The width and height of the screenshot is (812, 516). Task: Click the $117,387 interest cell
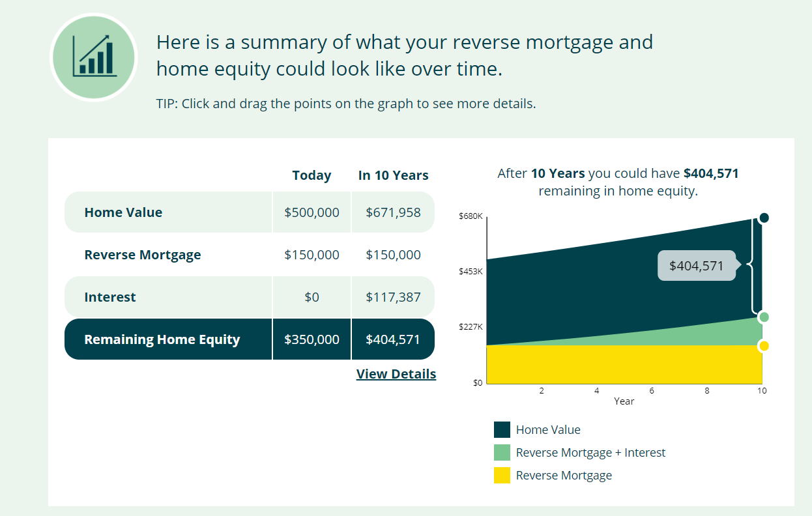pyautogui.click(x=393, y=297)
